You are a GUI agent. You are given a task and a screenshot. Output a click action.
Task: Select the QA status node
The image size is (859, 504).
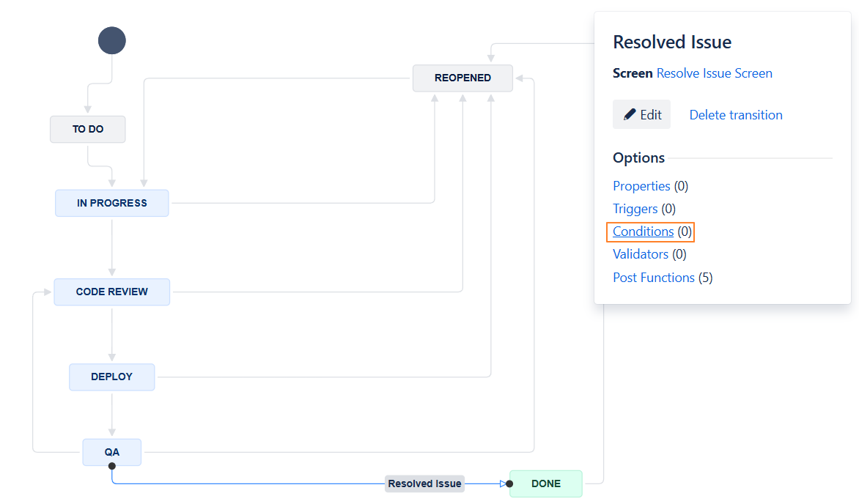point(112,451)
